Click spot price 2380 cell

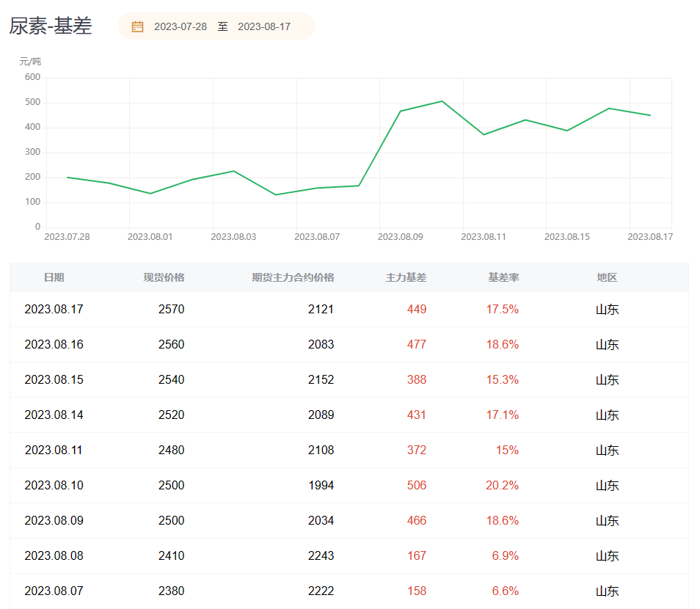coord(172,591)
